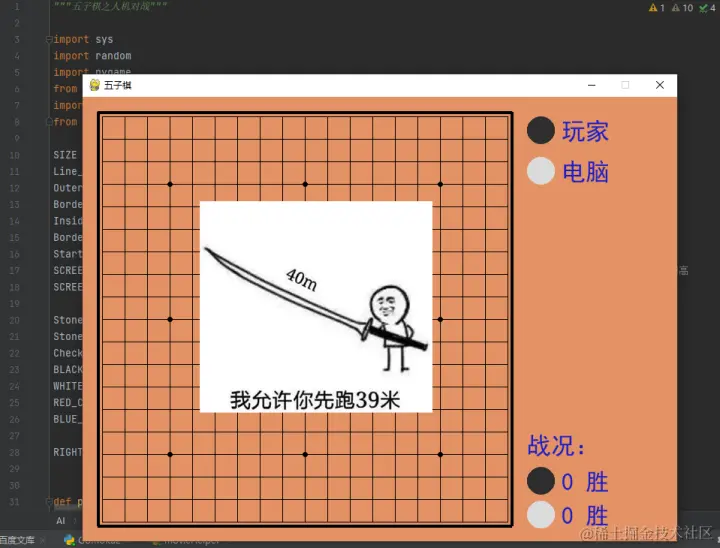Click the Check identifier on line 22
The height and width of the screenshot is (548, 720).
[68, 353]
